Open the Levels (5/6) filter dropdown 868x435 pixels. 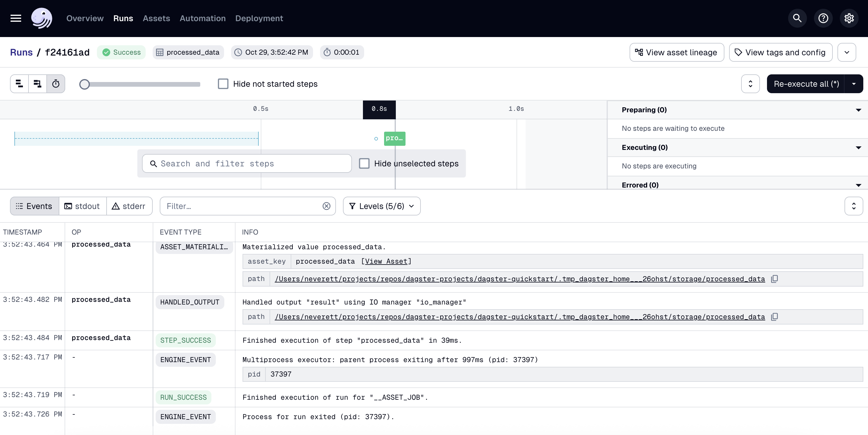[x=381, y=206]
